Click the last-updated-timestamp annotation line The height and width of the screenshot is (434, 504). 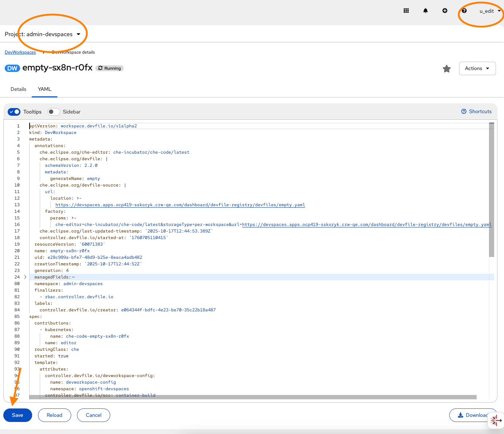tap(126, 231)
